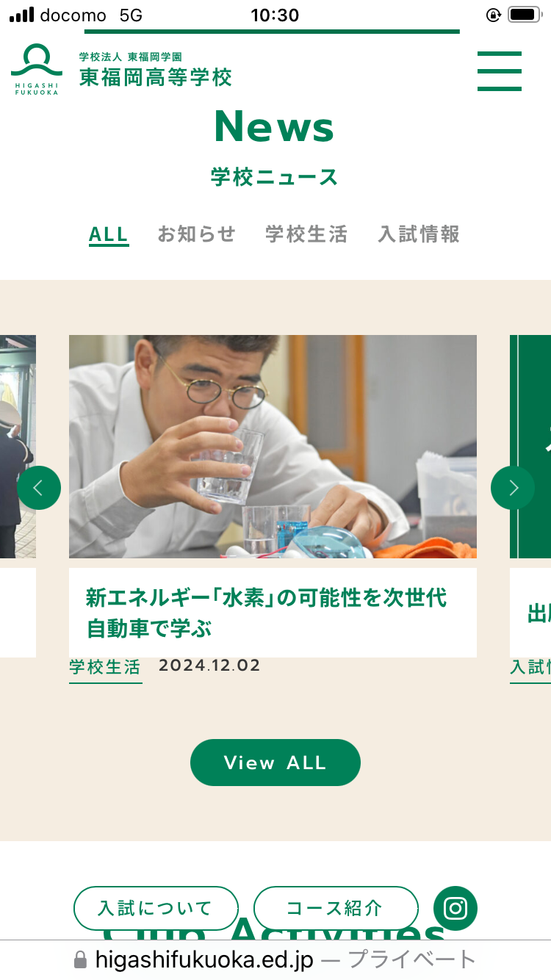The image size is (551, 980).
Task: Tap the lock icon in address bar
Action: pyautogui.click(x=81, y=959)
